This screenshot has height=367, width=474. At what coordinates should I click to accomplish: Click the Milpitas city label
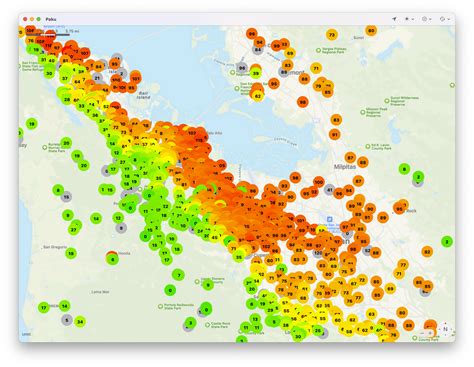345,166
